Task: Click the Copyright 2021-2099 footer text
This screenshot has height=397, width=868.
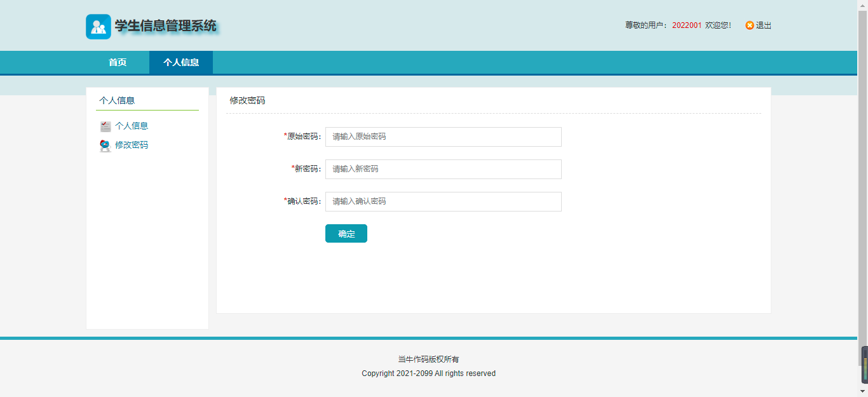Action: (428, 373)
